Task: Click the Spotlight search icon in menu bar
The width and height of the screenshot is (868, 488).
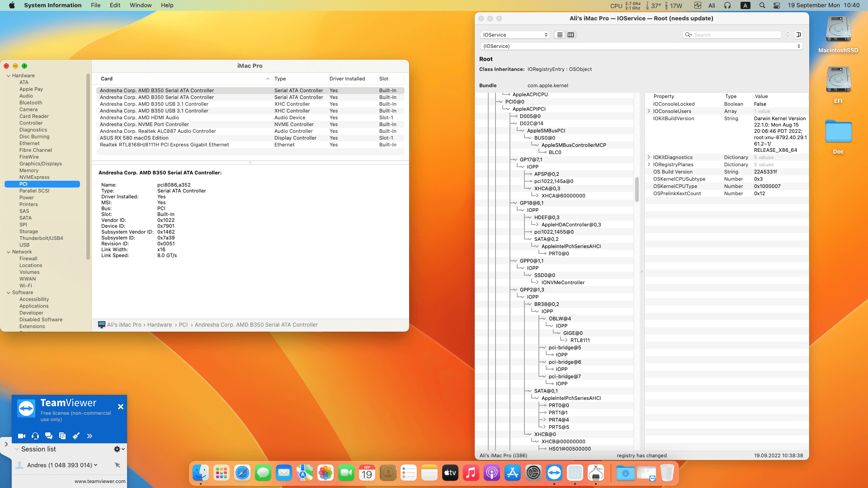Action: [x=762, y=5]
